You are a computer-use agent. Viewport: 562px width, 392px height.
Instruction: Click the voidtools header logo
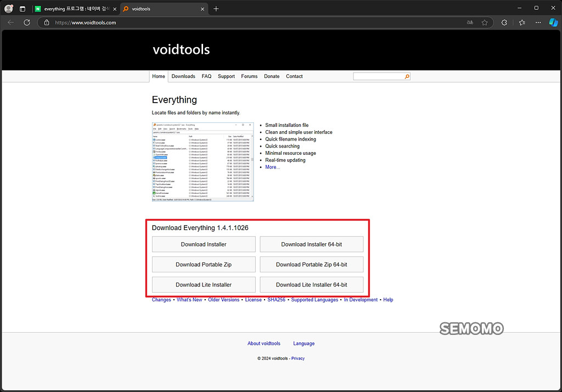pyautogui.click(x=181, y=49)
